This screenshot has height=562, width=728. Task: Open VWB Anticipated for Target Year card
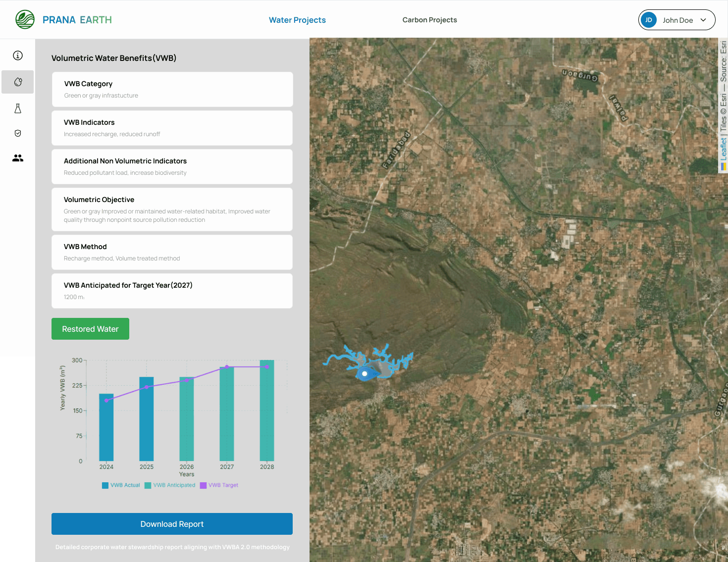click(172, 291)
